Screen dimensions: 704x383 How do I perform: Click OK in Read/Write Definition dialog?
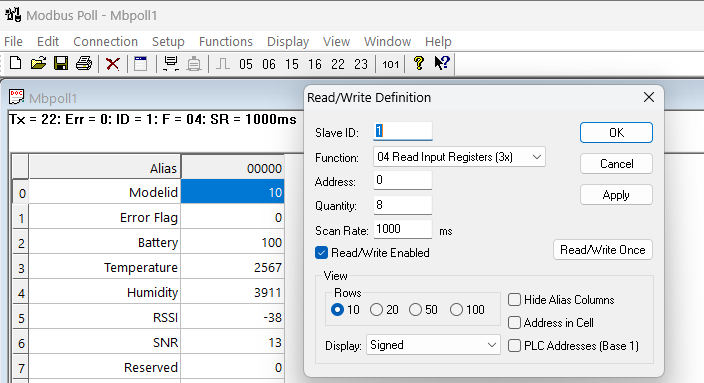[616, 132]
